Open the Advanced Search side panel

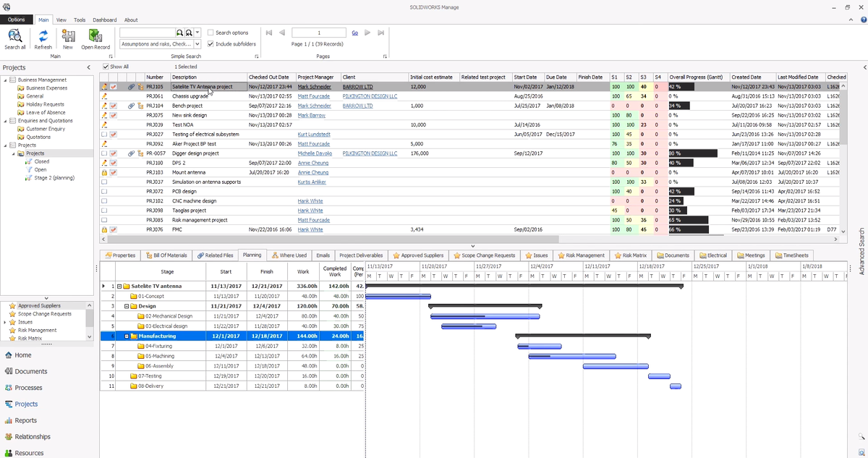click(861, 252)
